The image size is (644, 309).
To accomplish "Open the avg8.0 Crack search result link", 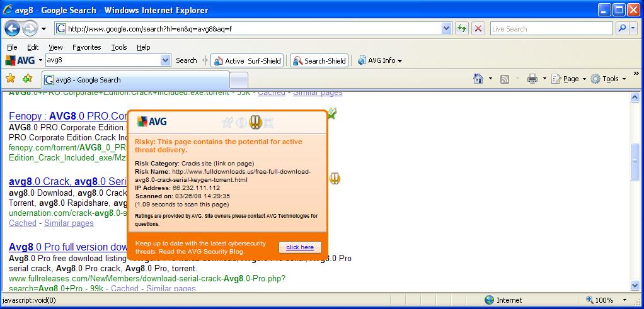I will pyautogui.click(x=68, y=182).
